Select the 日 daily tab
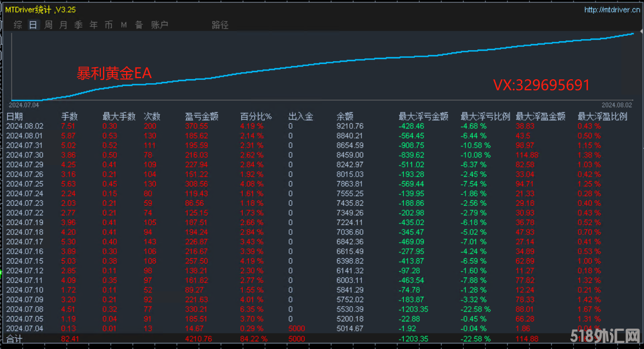The width and height of the screenshot is (644, 349). [33, 25]
